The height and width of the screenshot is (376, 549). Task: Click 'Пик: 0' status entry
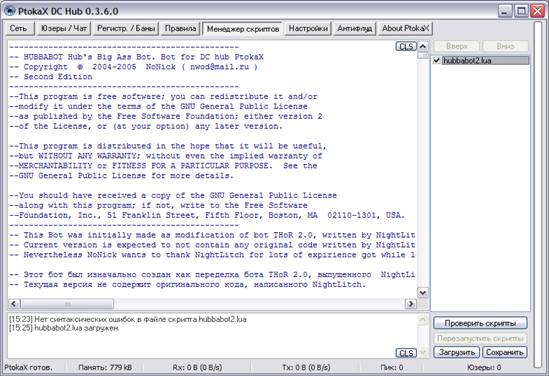[x=392, y=368]
